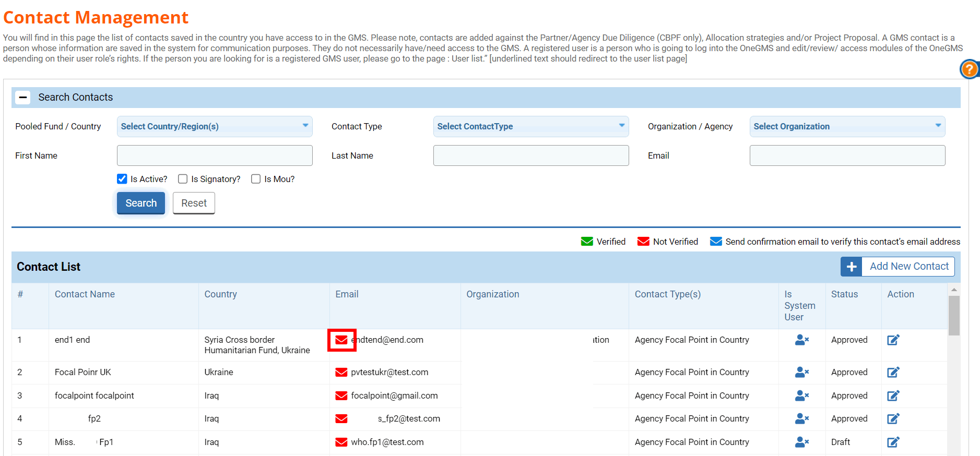Check the Is Signatory? checkbox

183,179
